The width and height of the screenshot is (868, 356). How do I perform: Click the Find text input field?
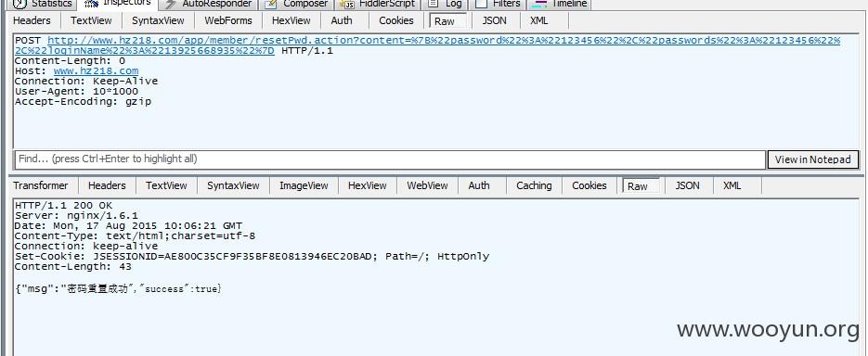(x=390, y=159)
